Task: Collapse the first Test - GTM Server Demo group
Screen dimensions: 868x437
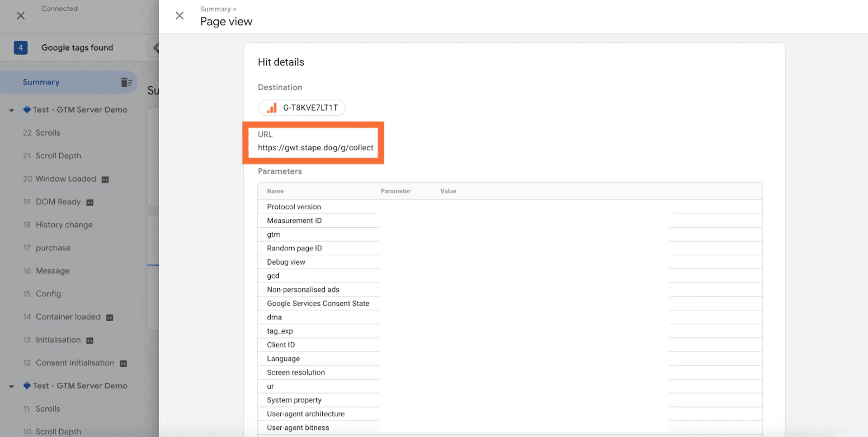Action: click(11, 110)
